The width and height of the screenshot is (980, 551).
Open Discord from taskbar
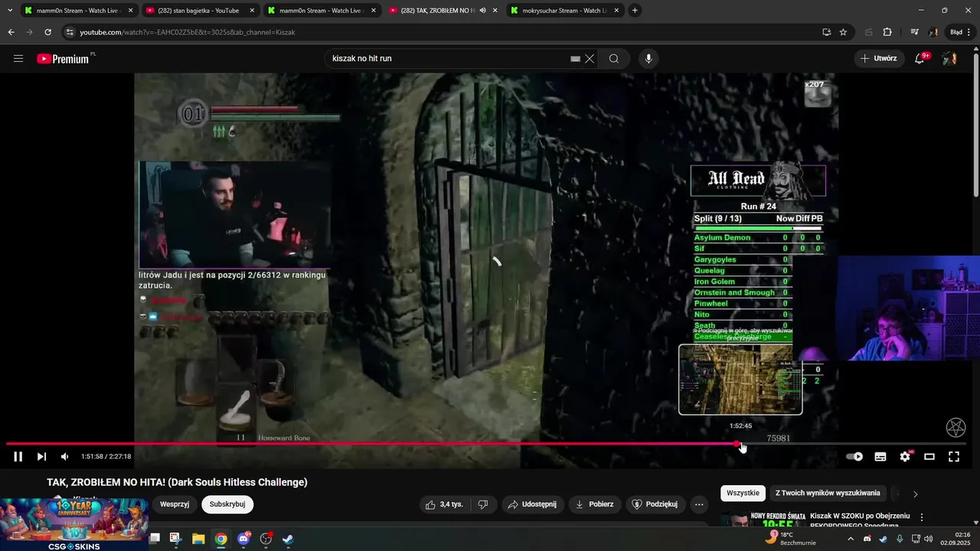[x=243, y=539]
